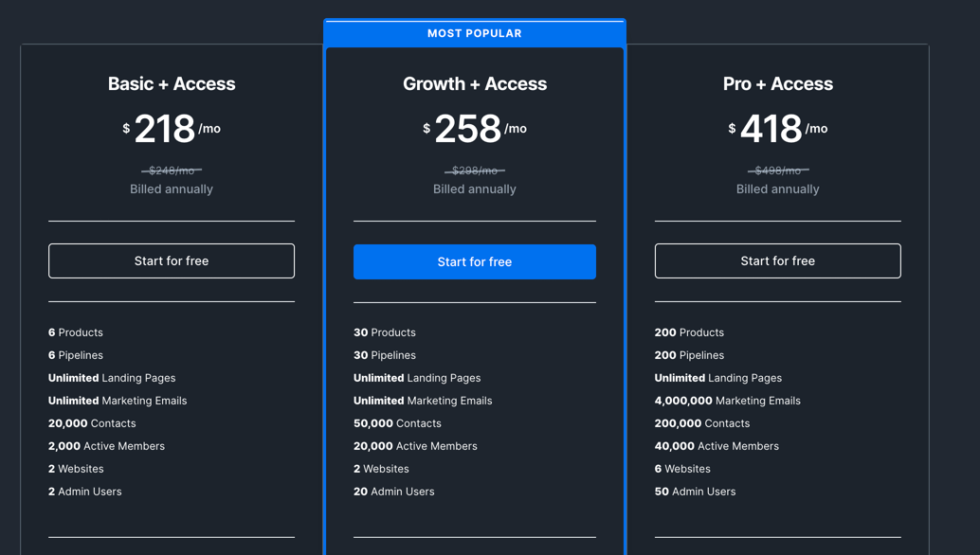Click 4,000,000 Marketing Emails feature
Viewport: 980px width, 555px height.
tap(728, 401)
